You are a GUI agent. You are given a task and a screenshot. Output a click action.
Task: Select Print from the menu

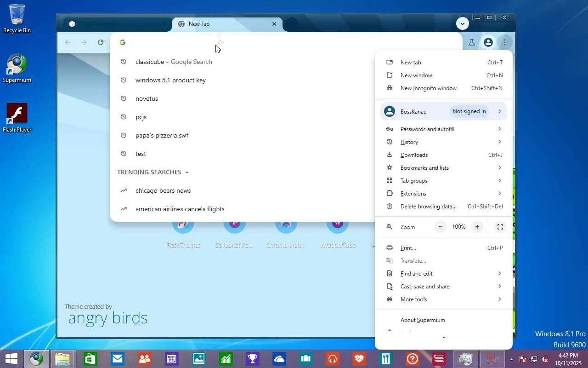[444, 248]
